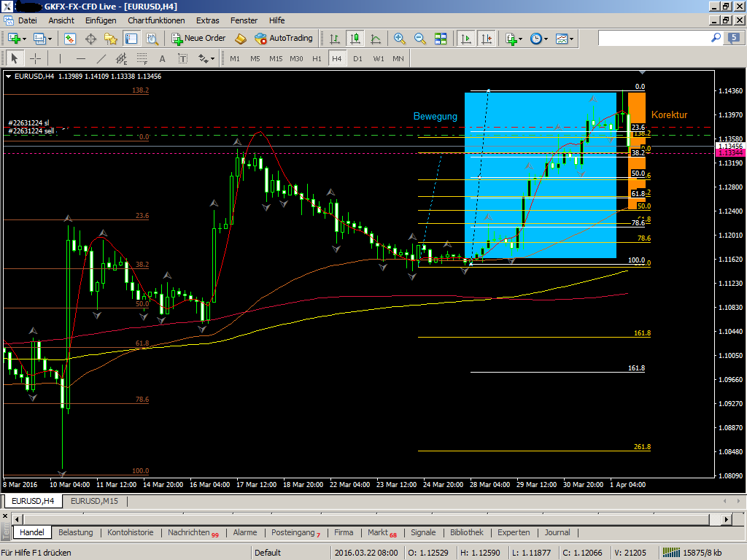Select the Crosshair tool
747x560 pixels.
click(x=34, y=58)
